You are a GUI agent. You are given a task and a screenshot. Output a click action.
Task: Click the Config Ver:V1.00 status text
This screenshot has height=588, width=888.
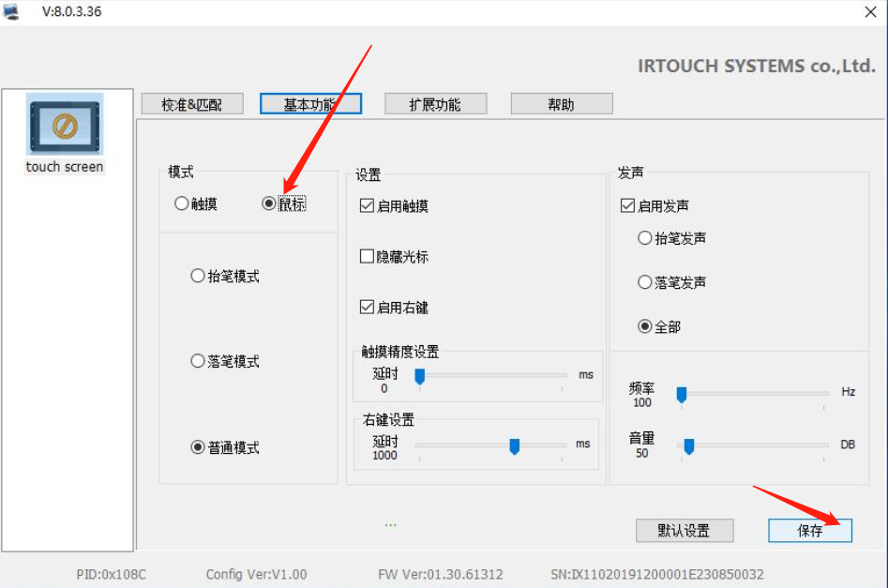tap(257, 575)
